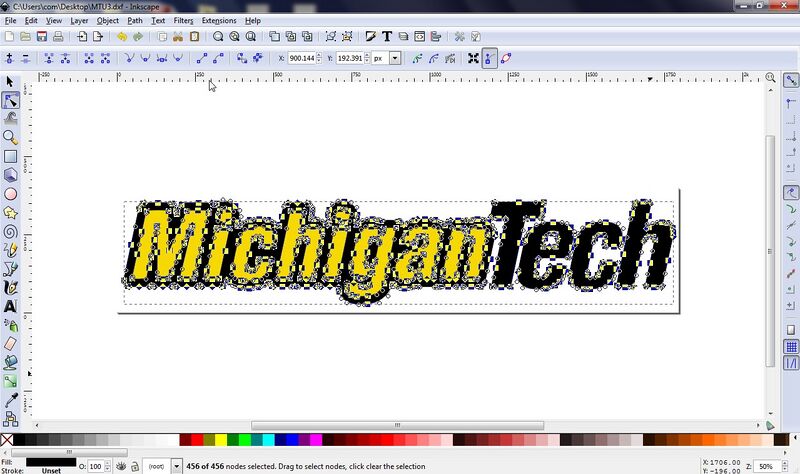Select the Gradient tool
The height and width of the screenshot is (474, 800).
click(x=10, y=381)
